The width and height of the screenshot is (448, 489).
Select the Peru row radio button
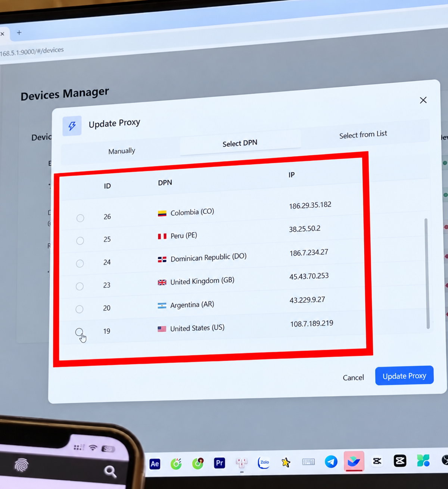click(80, 241)
